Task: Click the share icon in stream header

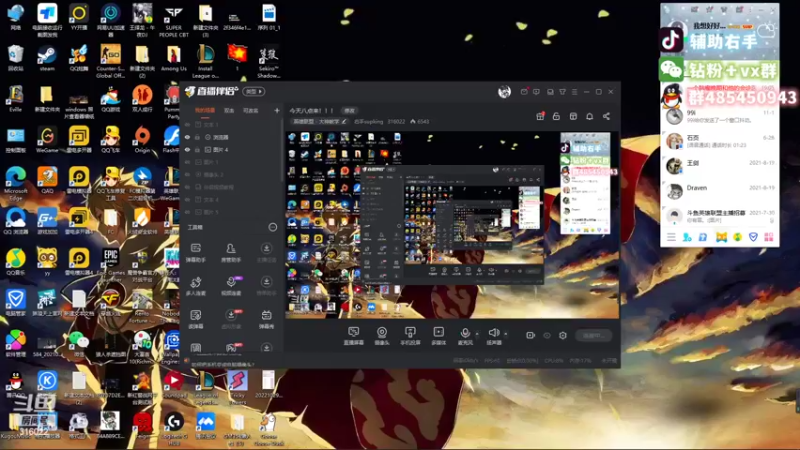Action: point(606,116)
